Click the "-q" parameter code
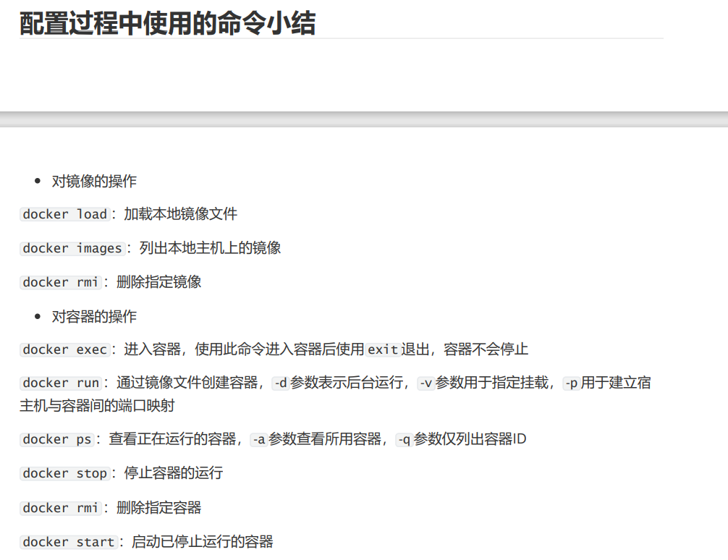 click(404, 439)
